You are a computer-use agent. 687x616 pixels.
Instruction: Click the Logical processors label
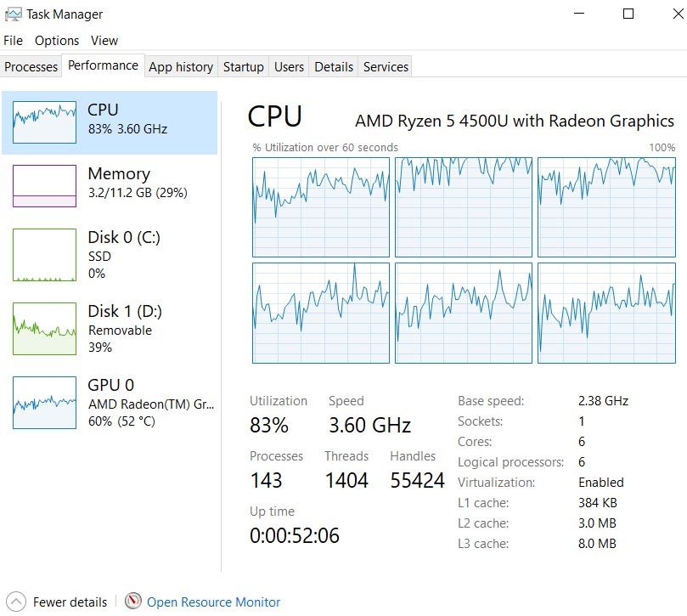coord(511,462)
